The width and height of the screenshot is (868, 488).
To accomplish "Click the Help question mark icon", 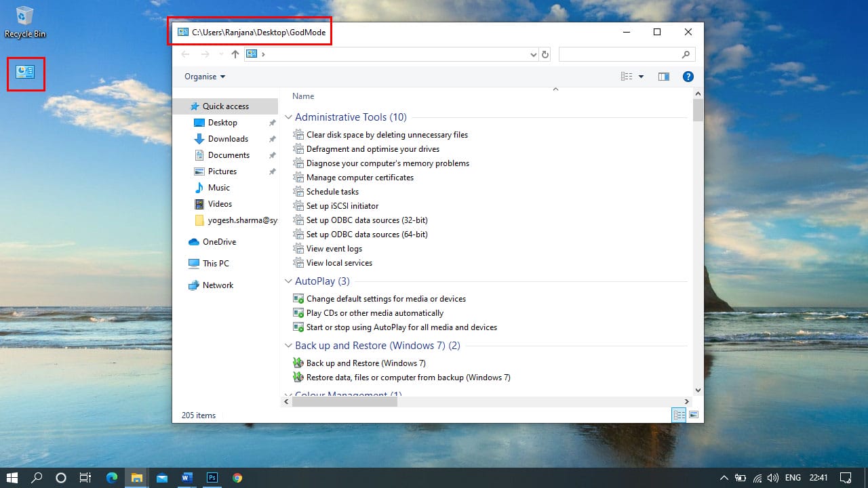I will coord(688,77).
